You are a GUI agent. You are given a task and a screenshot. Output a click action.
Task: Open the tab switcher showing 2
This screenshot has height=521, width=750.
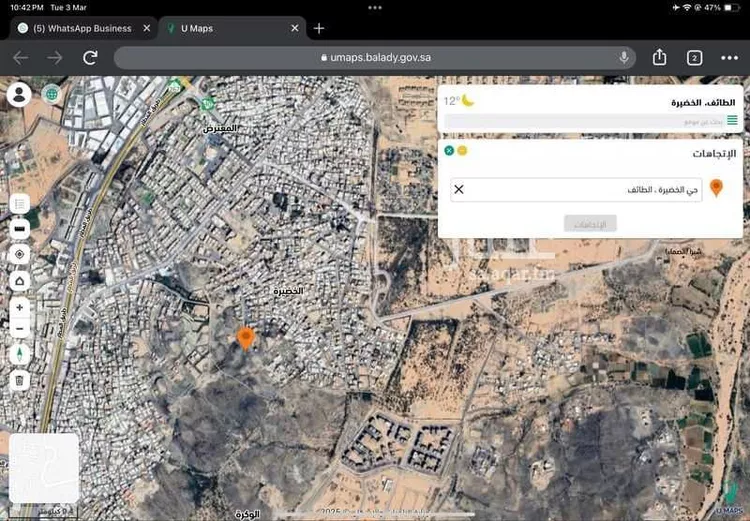695,58
